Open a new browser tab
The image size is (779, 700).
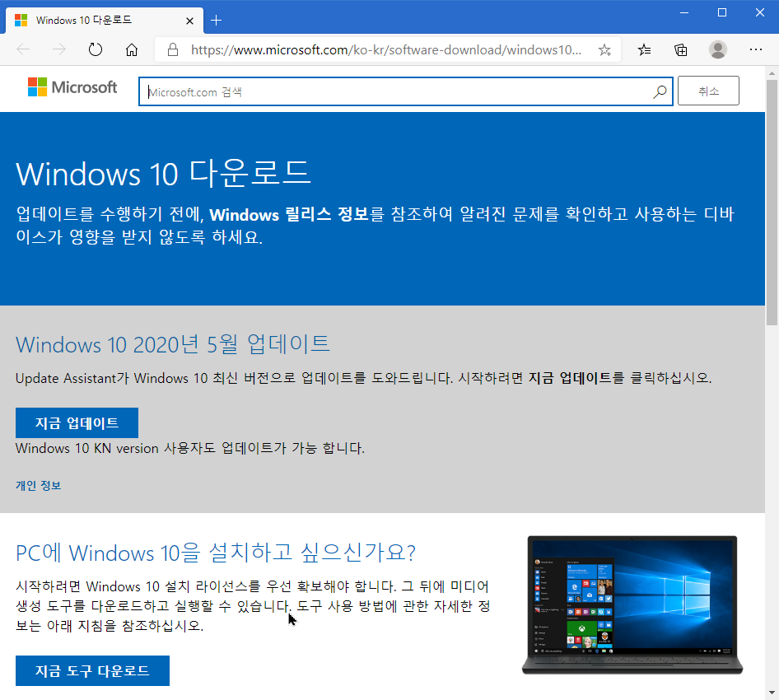point(216,21)
